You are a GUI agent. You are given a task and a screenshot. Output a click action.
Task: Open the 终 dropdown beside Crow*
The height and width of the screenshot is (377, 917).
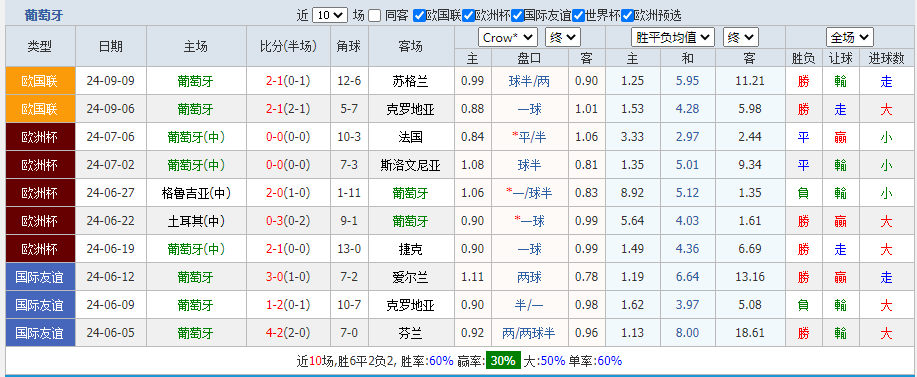[563, 38]
